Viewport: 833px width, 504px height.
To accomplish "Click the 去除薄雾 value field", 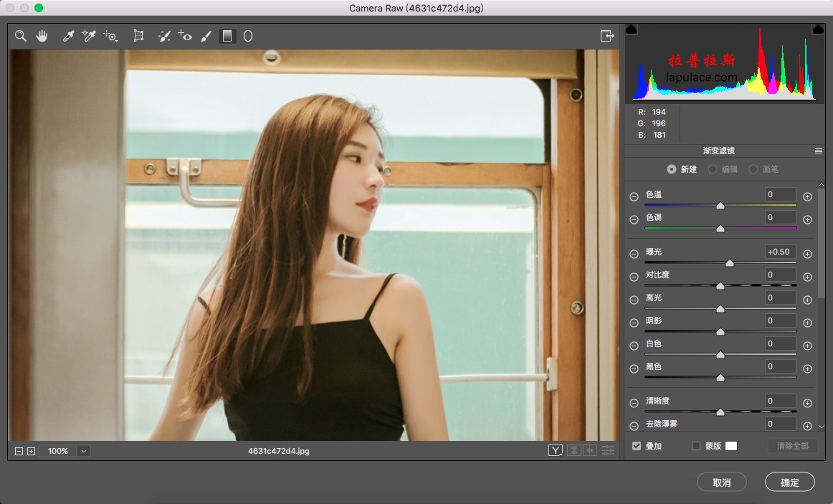I will 780,424.
